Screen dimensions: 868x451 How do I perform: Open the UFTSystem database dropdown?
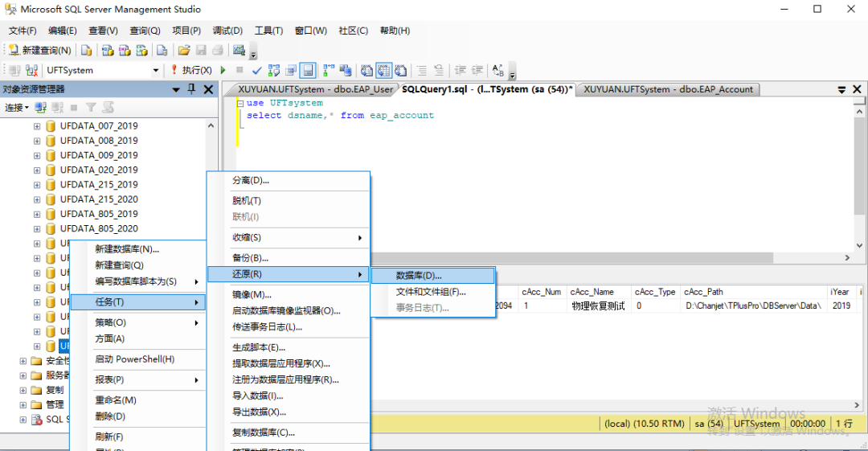pos(156,71)
